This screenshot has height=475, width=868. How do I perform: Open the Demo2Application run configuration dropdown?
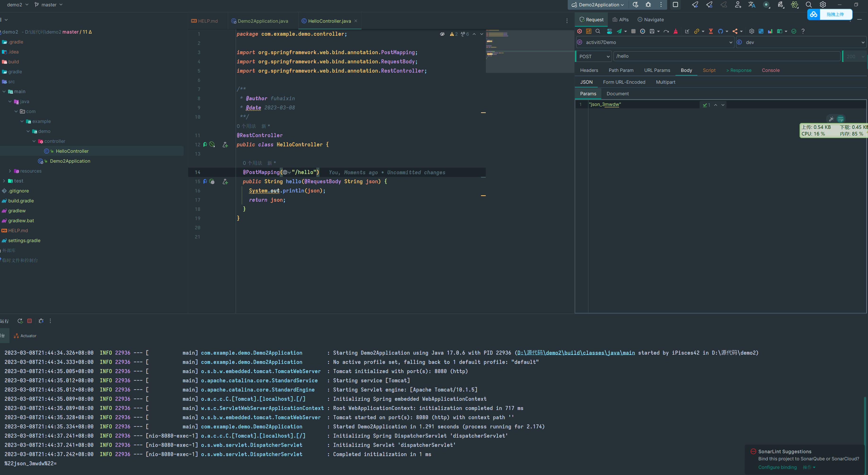598,5
